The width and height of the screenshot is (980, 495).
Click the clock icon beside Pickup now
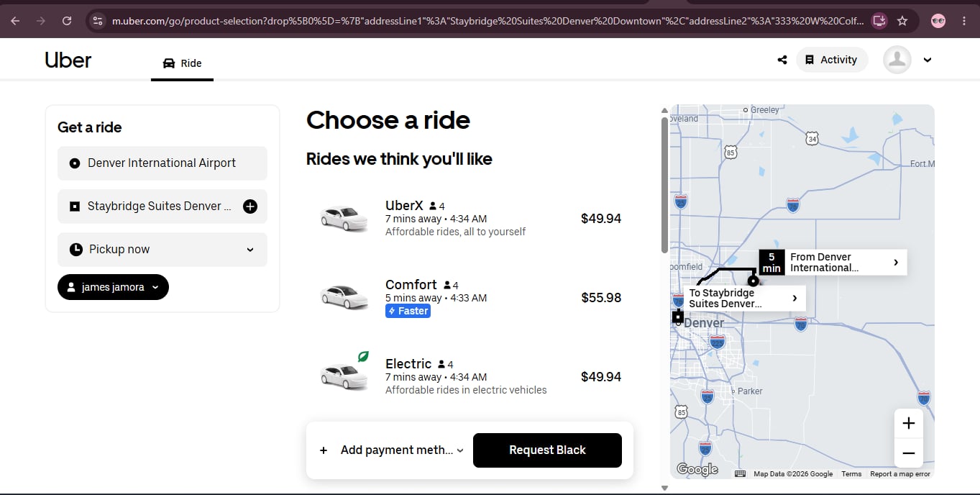pos(75,250)
